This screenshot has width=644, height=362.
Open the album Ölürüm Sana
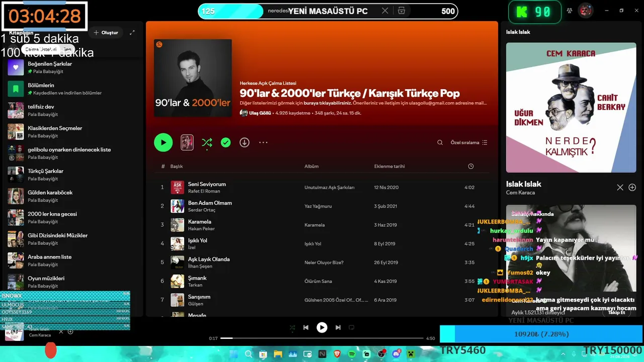click(x=318, y=281)
